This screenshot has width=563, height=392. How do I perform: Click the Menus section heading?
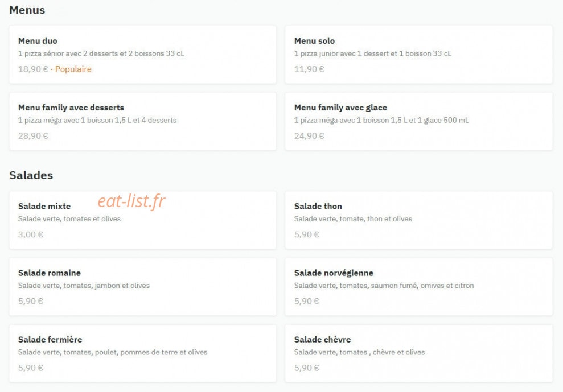[27, 10]
